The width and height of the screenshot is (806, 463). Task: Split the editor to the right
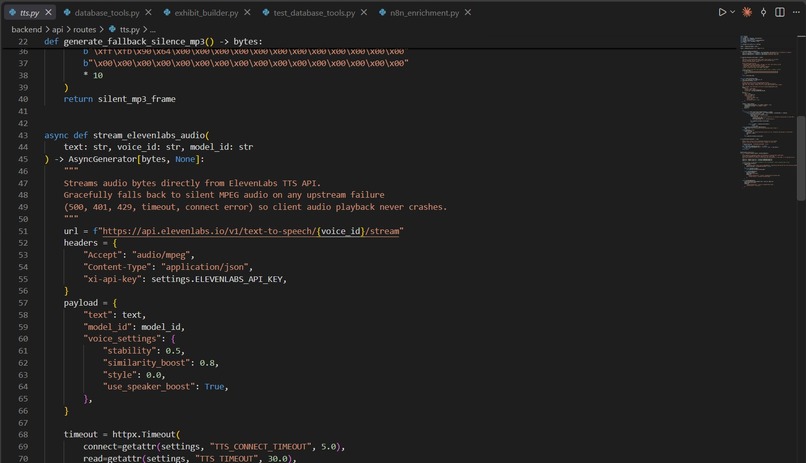point(780,12)
